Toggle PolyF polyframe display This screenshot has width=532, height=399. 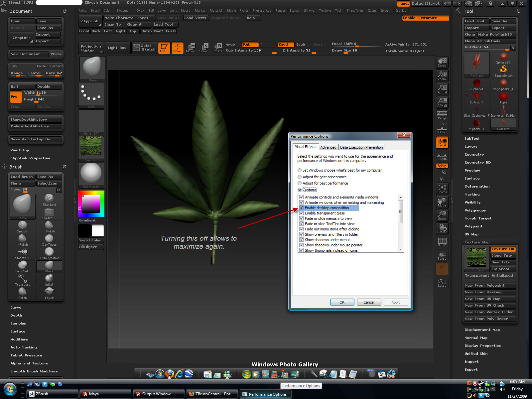click(442, 242)
